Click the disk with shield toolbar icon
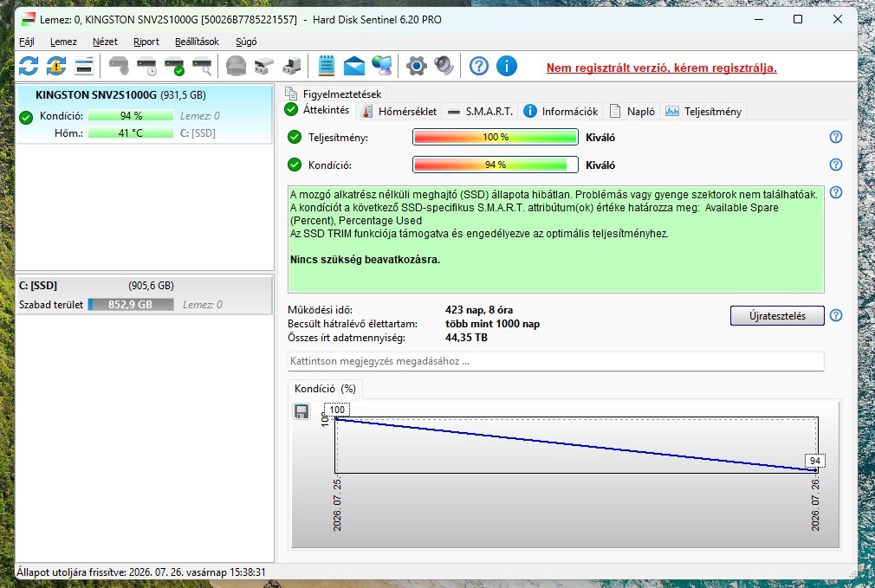 (x=119, y=66)
